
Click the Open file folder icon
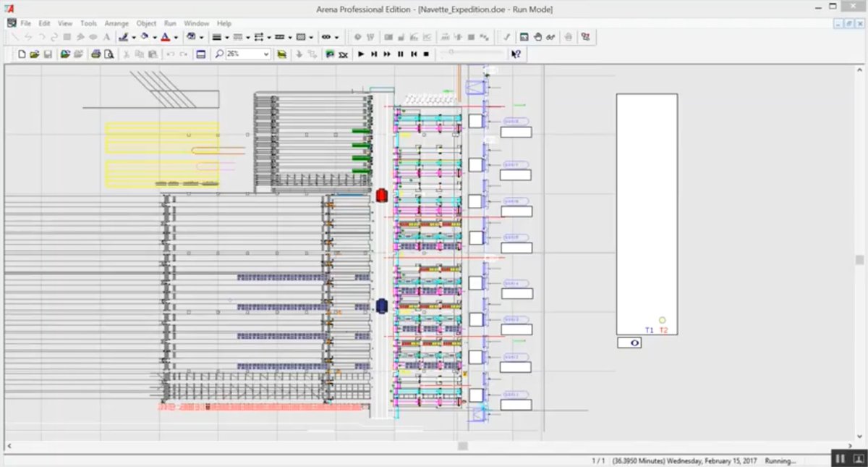34,54
